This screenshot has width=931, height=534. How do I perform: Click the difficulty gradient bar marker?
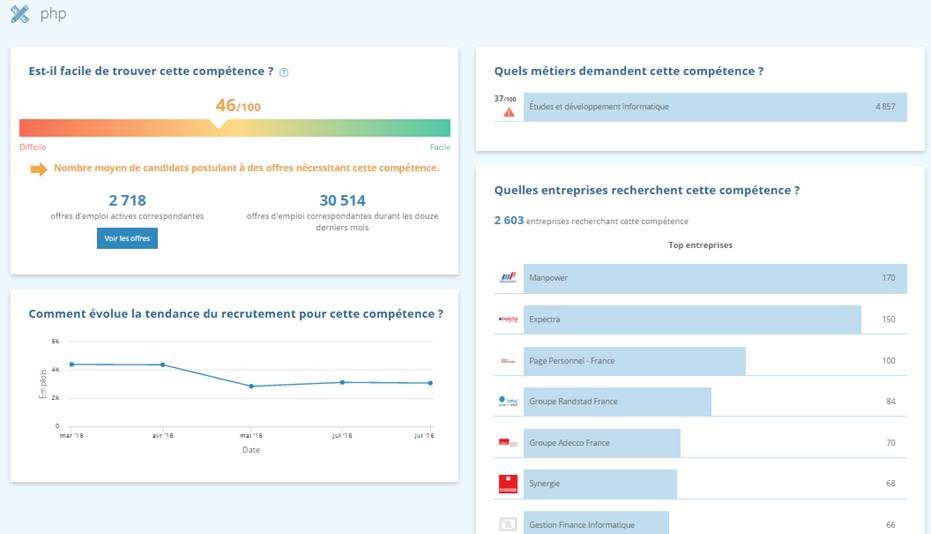click(x=218, y=124)
